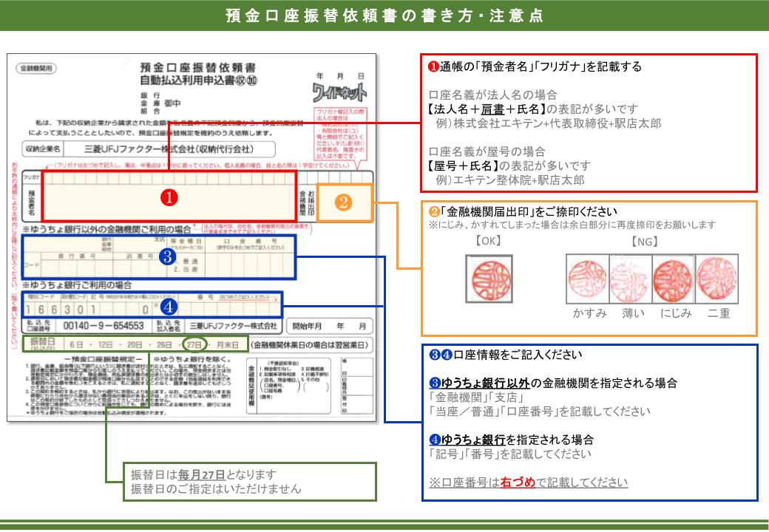Click the 【OK】 label

(x=489, y=241)
